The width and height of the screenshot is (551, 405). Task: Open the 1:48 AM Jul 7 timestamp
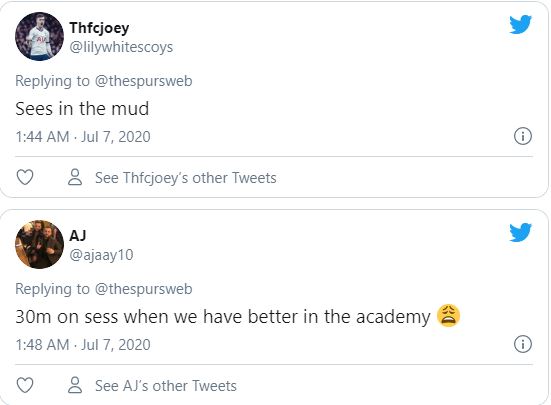(83, 345)
